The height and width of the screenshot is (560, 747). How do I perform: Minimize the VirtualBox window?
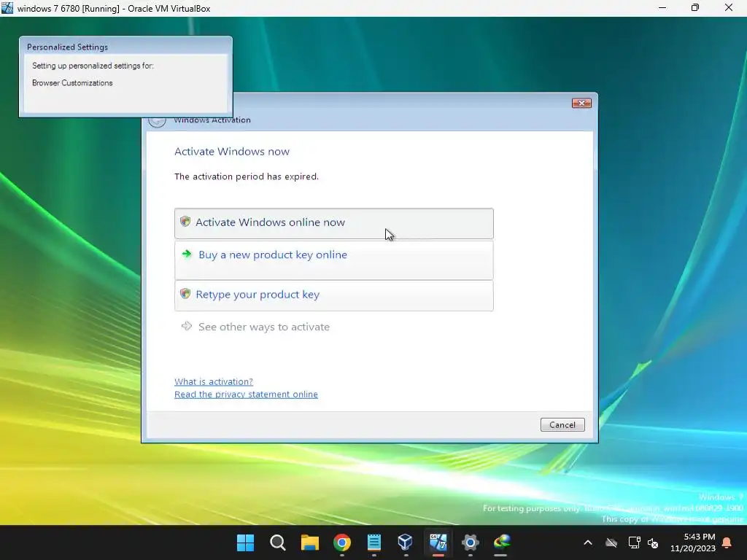[x=662, y=8]
